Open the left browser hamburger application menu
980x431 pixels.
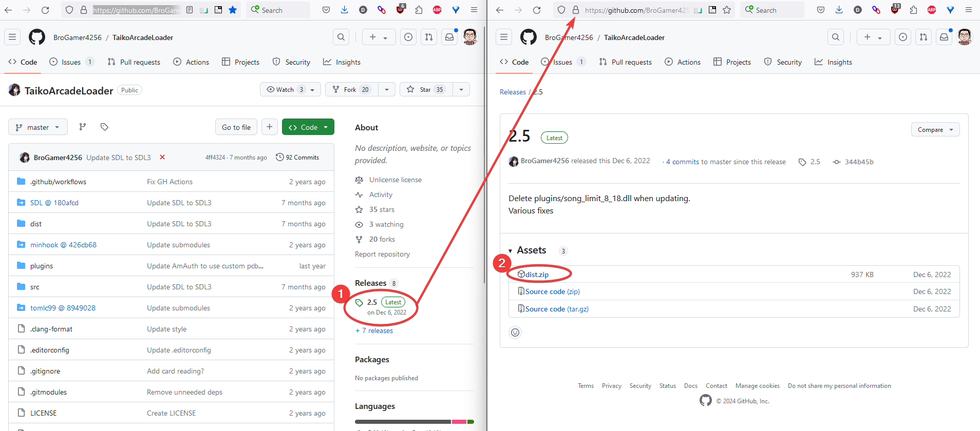point(474,10)
